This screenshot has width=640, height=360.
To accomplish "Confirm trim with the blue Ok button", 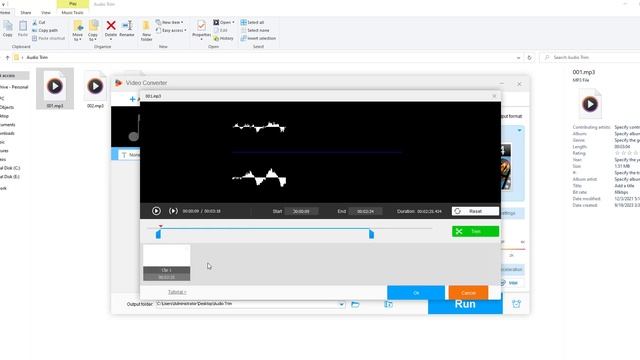I will tap(416, 293).
